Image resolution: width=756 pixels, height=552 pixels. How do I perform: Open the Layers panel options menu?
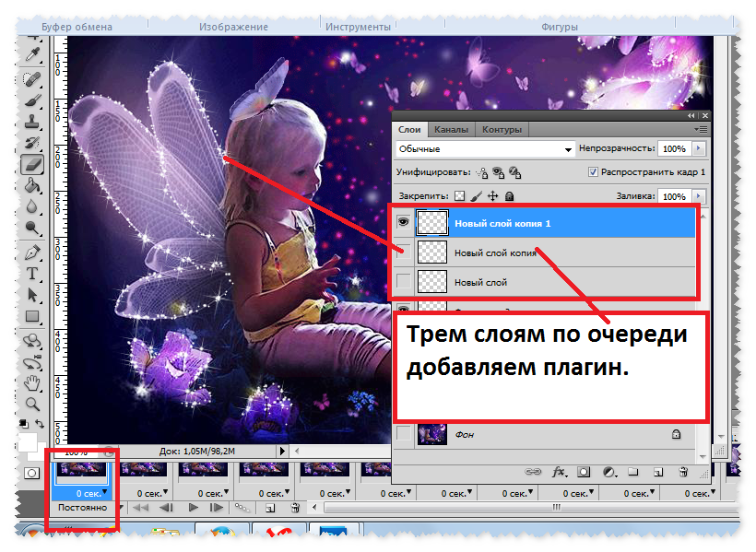(701, 130)
